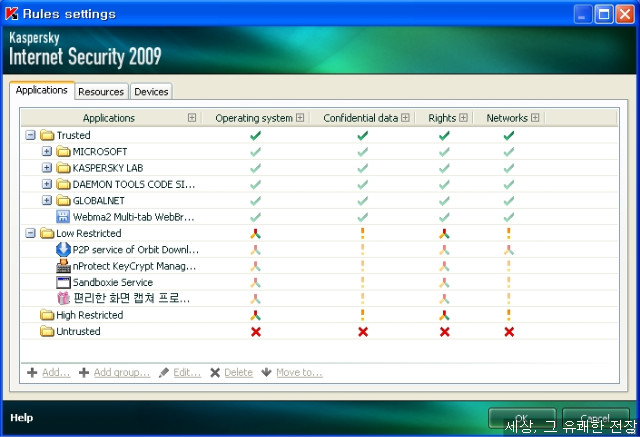Image resolution: width=640 pixels, height=437 pixels.
Task: Click the MICROSOFT folder icon
Action: [63, 151]
